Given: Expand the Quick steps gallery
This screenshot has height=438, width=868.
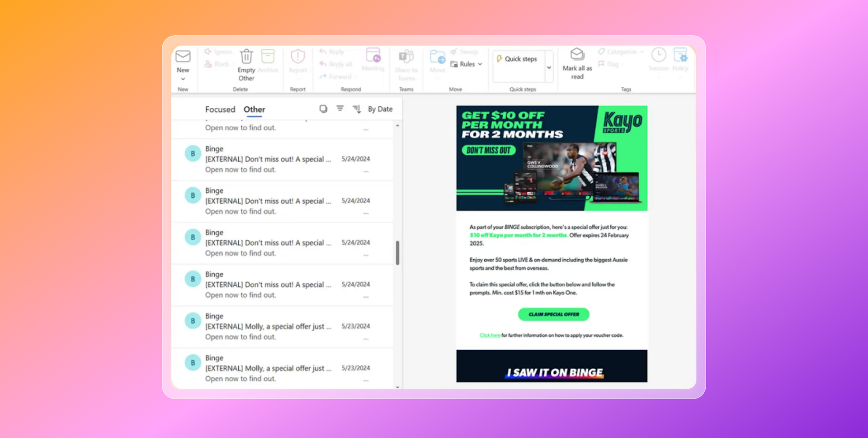Looking at the screenshot, I should [548, 67].
